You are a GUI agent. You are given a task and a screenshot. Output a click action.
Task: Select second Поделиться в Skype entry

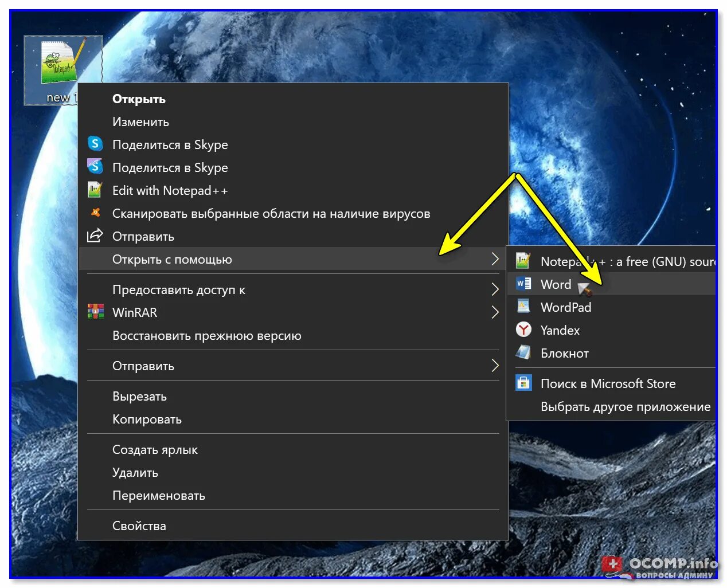point(293,167)
